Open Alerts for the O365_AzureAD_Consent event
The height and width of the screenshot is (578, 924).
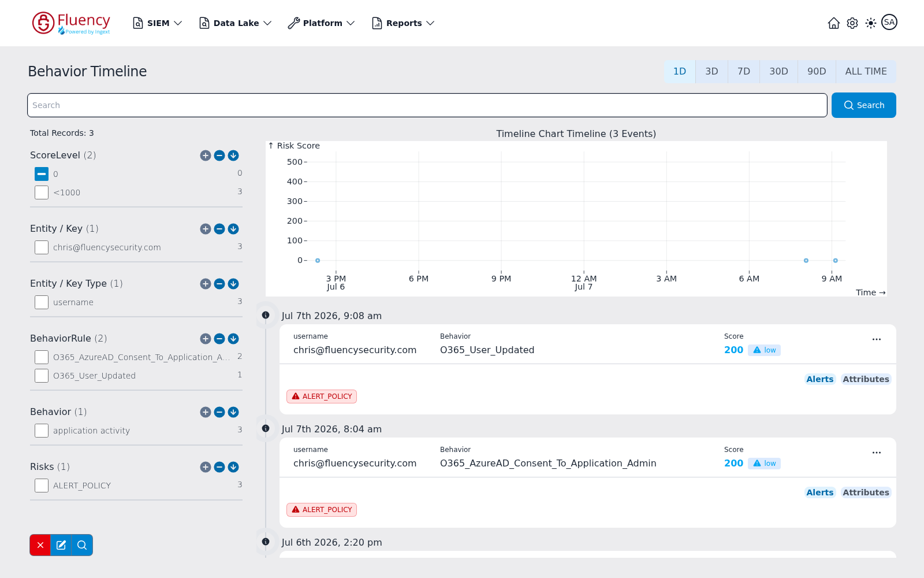(820, 492)
